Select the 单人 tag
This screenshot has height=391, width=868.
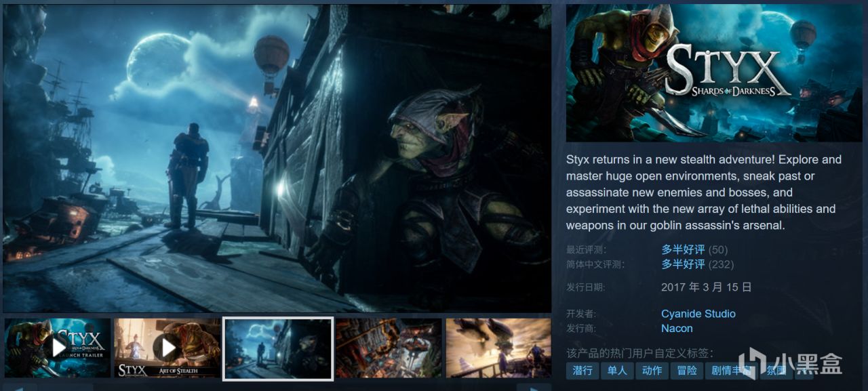click(x=617, y=371)
